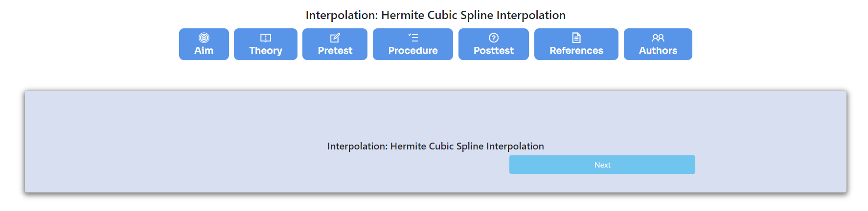Viewport: 868px width, 211px height.
Task: Open the Authors page
Action: point(658,44)
